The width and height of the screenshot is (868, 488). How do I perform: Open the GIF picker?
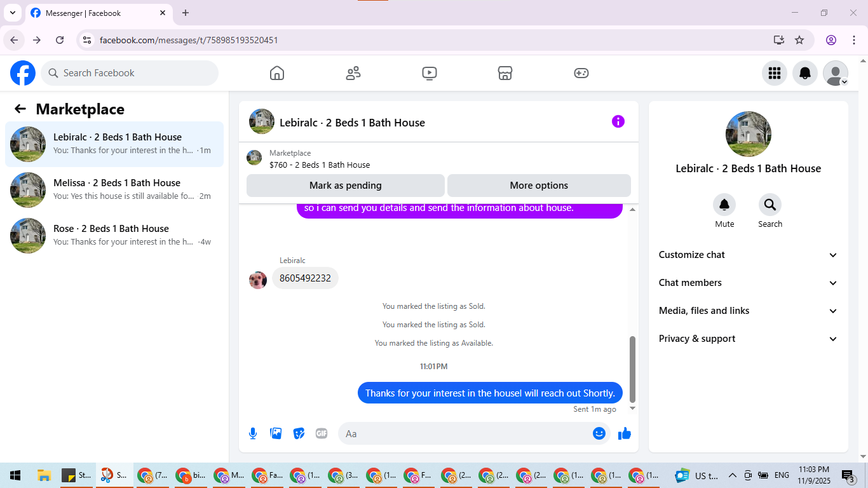(x=322, y=433)
